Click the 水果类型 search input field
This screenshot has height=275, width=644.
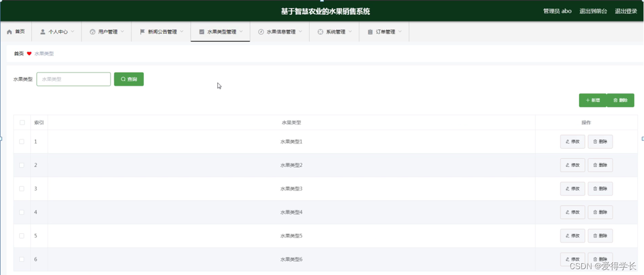coord(73,79)
